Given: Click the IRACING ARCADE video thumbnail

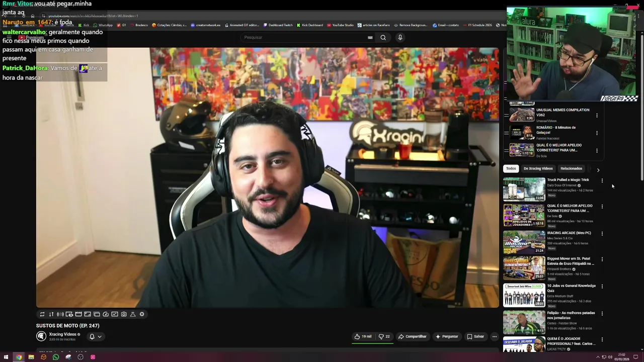Looking at the screenshot, I should pyautogui.click(x=524, y=242).
